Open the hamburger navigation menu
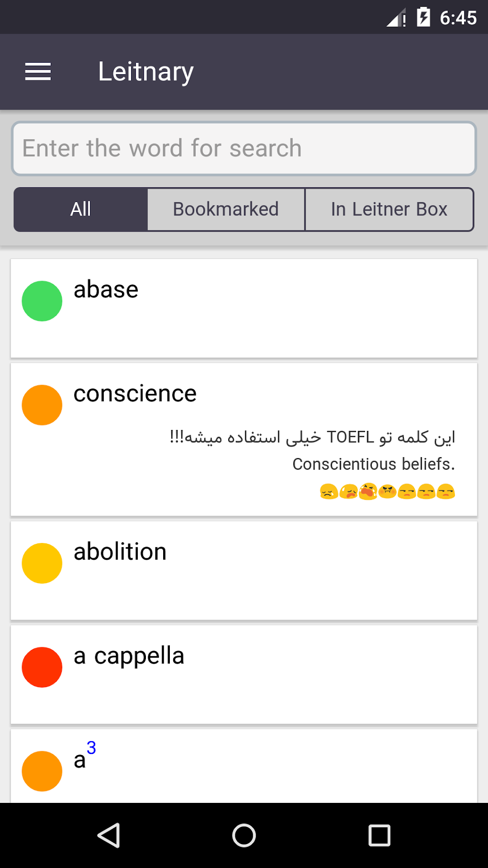This screenshot has width=488, height=868. click(38, 72)
